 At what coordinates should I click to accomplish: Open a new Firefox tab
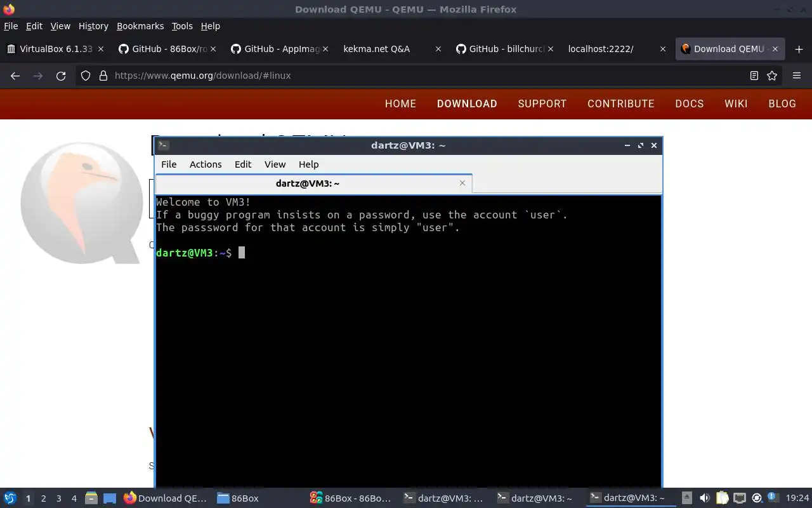point(799,49)
